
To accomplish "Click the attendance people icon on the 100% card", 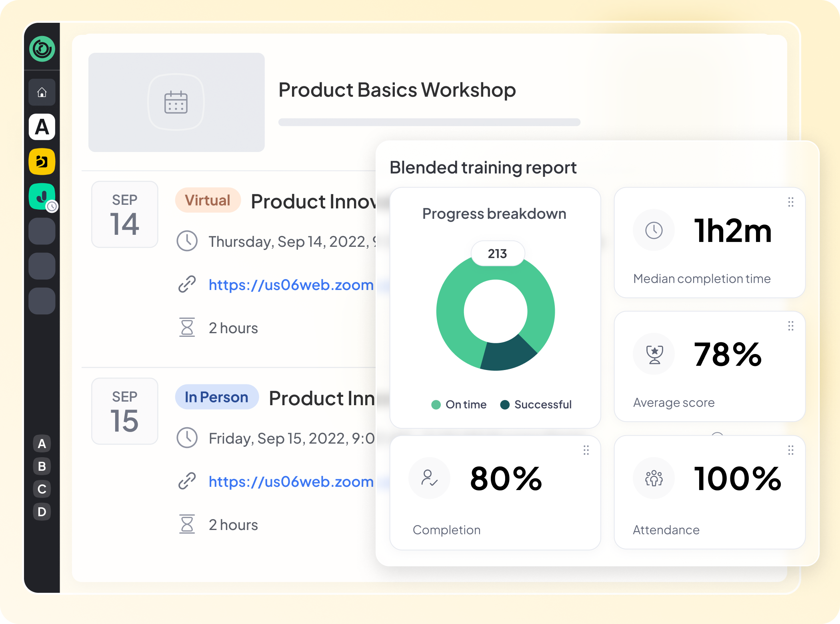I will pyautogui.click(x=654, y=478).
